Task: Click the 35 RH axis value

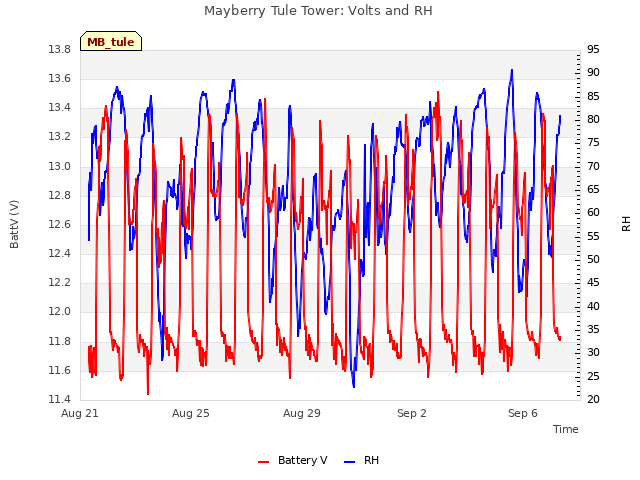Action: tap(593, 329)
